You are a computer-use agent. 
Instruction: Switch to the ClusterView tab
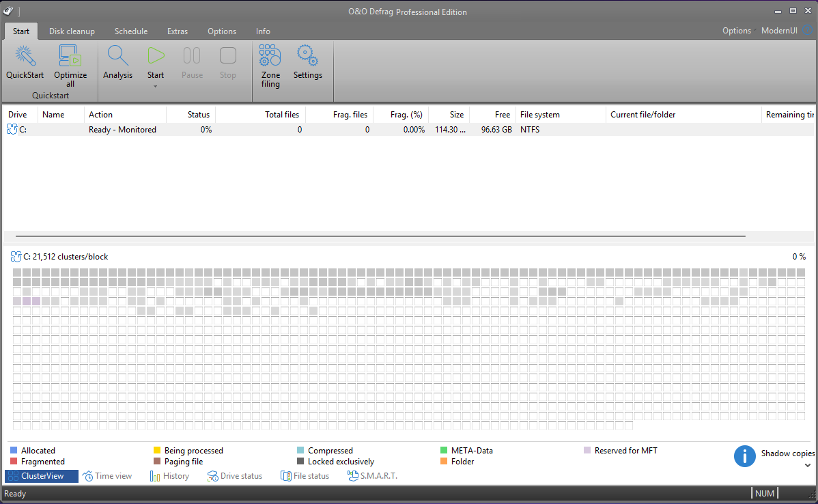coord(42,476)
